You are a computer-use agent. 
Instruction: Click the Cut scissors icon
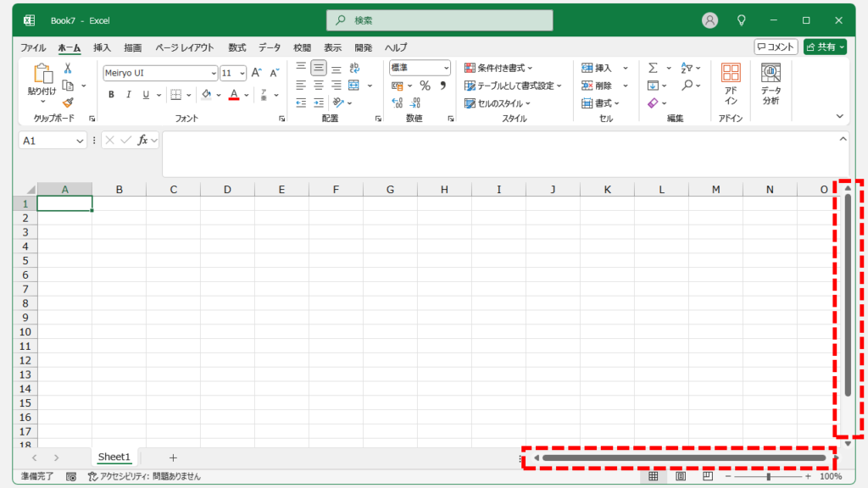pyautogui.click(x=68, y=69)
